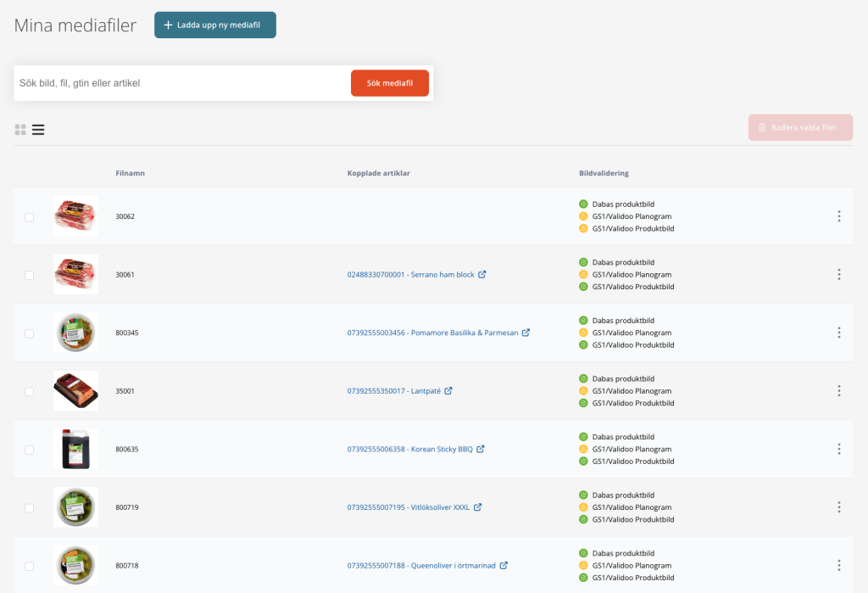The image size is (868, 593).
Task: Click external link icon beside Lantpaté
Action: [448, 391]
